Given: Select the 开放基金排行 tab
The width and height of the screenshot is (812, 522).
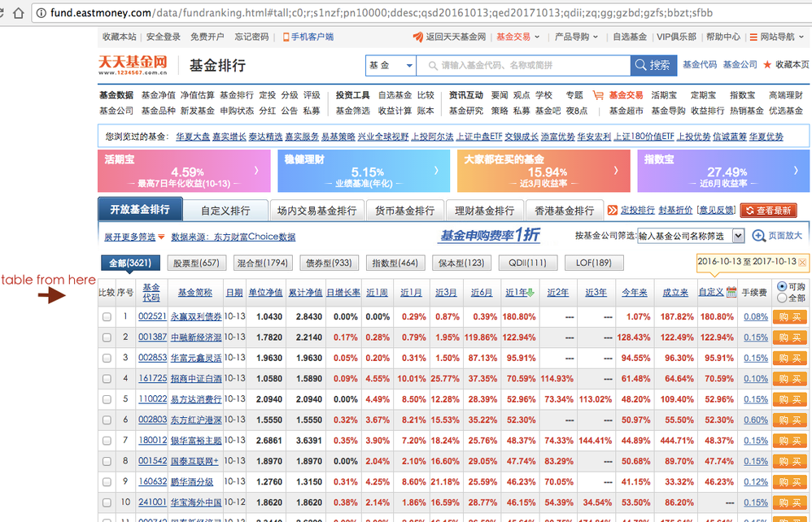Looking at the screenshot, I should coord(140,210).
